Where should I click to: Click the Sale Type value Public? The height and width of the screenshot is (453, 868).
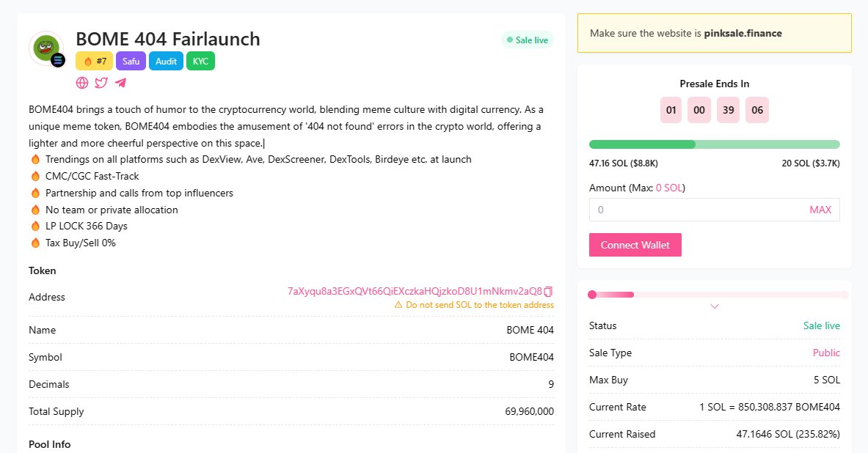[826, 353]
